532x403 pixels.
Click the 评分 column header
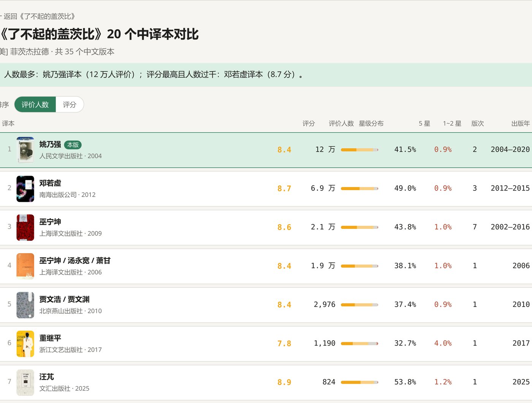(309, 124)
